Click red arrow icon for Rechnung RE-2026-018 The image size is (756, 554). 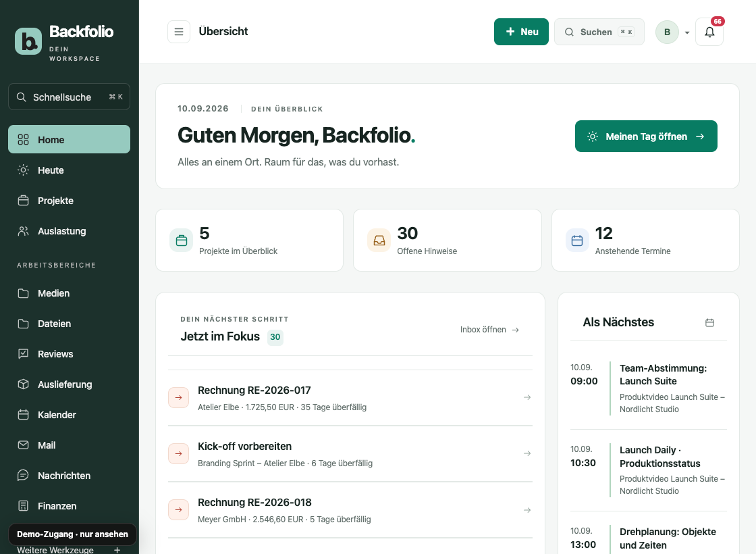[x=178, y=509]
